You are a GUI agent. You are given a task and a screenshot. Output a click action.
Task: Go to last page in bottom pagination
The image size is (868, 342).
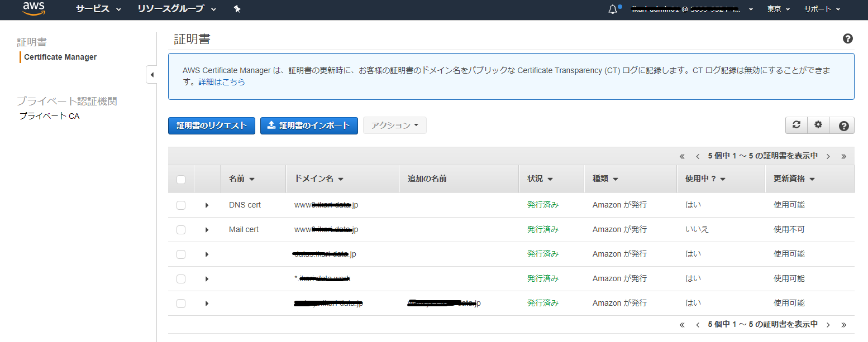point(843,325)
